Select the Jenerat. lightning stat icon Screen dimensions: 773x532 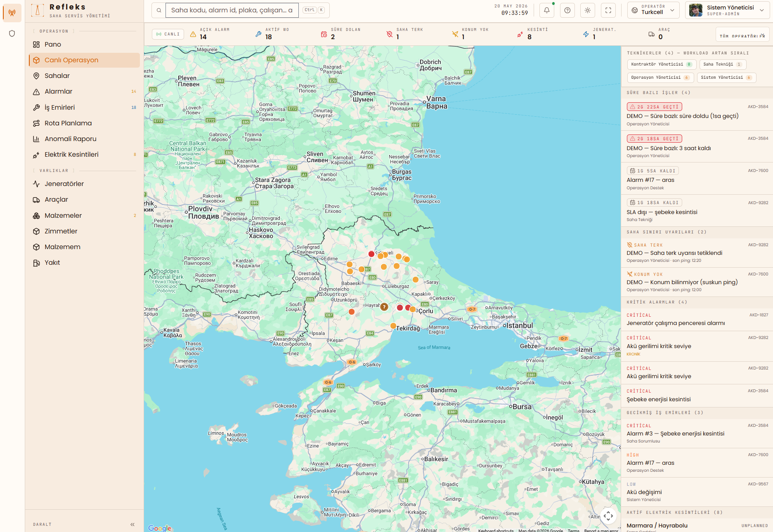pyautogui.click(x=586, y=34)
